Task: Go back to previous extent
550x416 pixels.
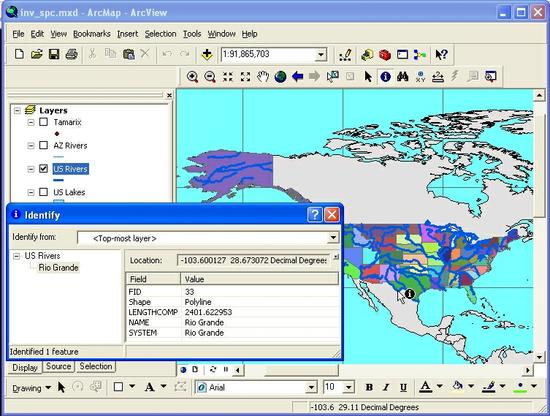Action: [297, 76]
